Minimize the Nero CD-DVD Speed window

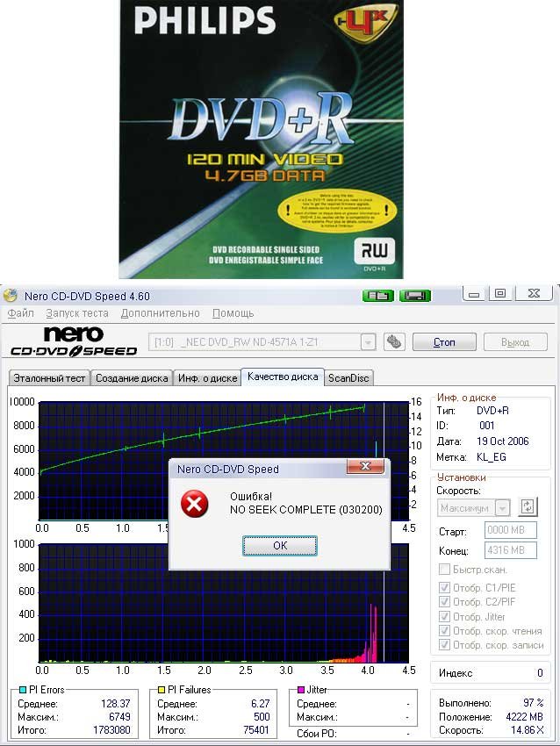474,294
